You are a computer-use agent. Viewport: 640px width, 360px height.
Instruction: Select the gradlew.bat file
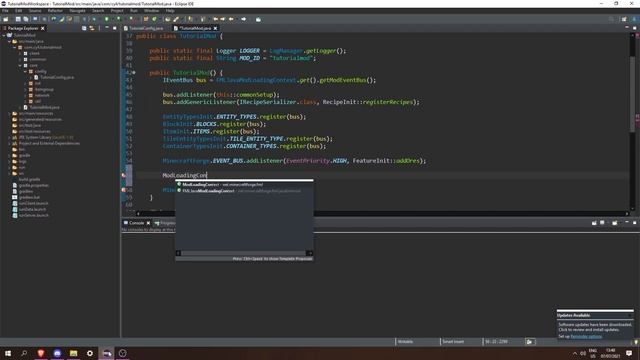[29, 197]
